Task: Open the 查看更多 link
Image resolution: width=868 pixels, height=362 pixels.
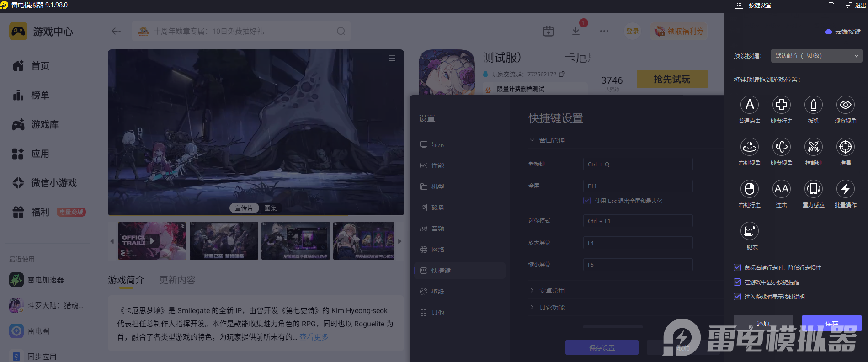Action: click(x=314, y=337)
